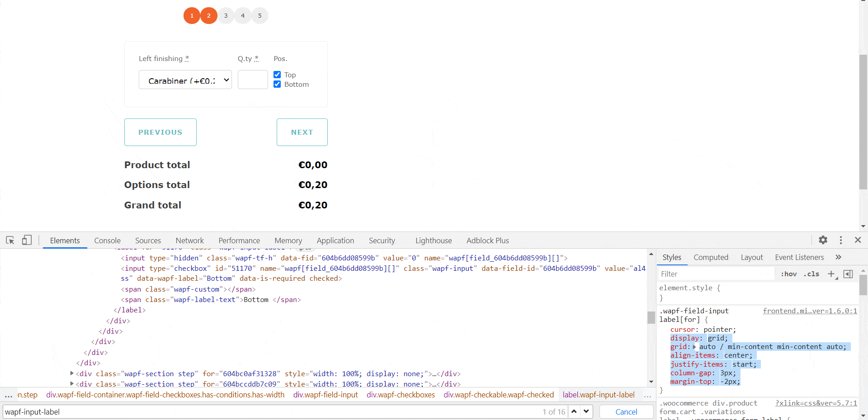The height and width of the screenshot is (420, 868).
Task: Toggle the device toolbar icon
Action: click(x=27, y=240)
